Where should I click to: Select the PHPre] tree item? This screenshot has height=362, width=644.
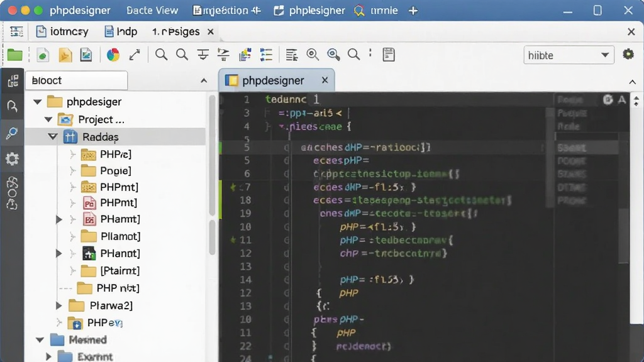point(106,155)
